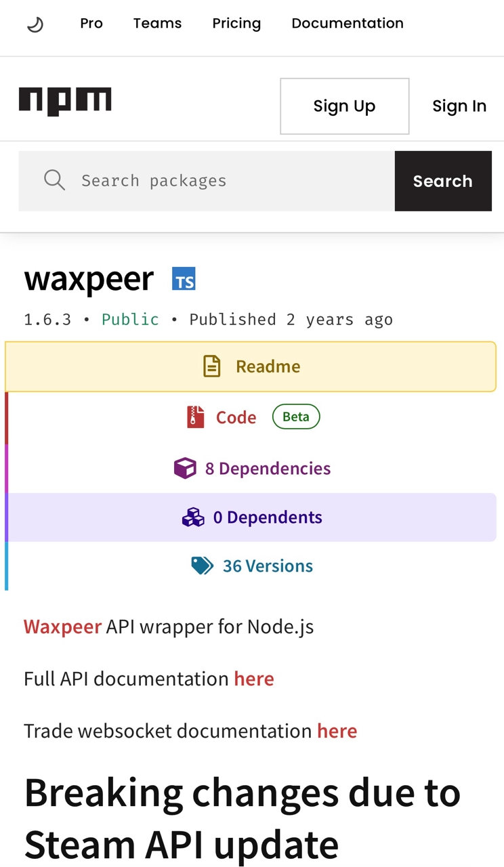Screen dimensions: 504x867
Task: Select the Readme tab
Action: (251, 366)
